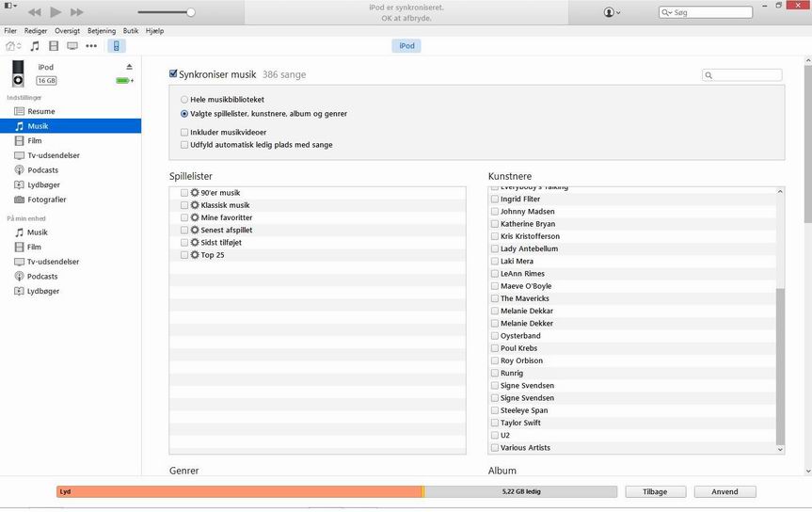Open the mini player menu icon top-left
Screen dimensions: 812x512
[x=10, y=6]
